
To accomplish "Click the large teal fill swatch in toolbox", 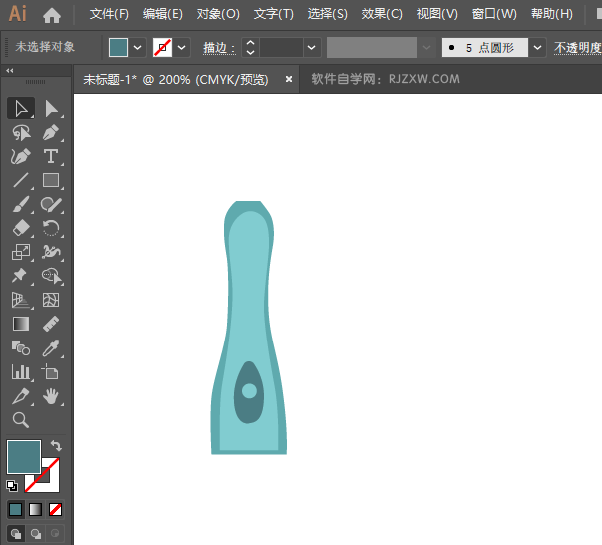I will point(23,457).
